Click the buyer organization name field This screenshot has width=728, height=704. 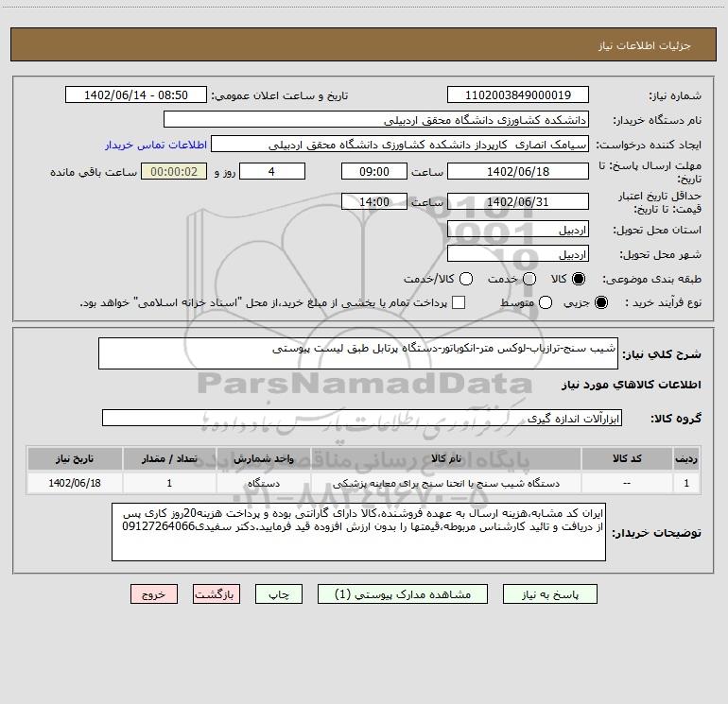tap(376, 120)
